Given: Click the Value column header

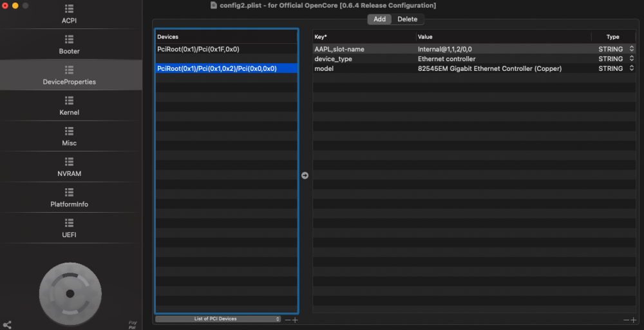Looking at the screenshot, I should [504, 37].
